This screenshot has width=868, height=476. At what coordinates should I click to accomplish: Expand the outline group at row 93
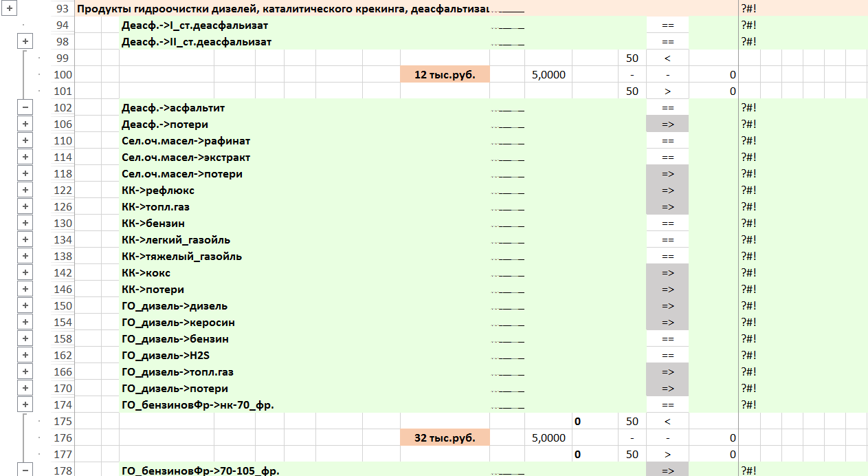coord(10,9)
